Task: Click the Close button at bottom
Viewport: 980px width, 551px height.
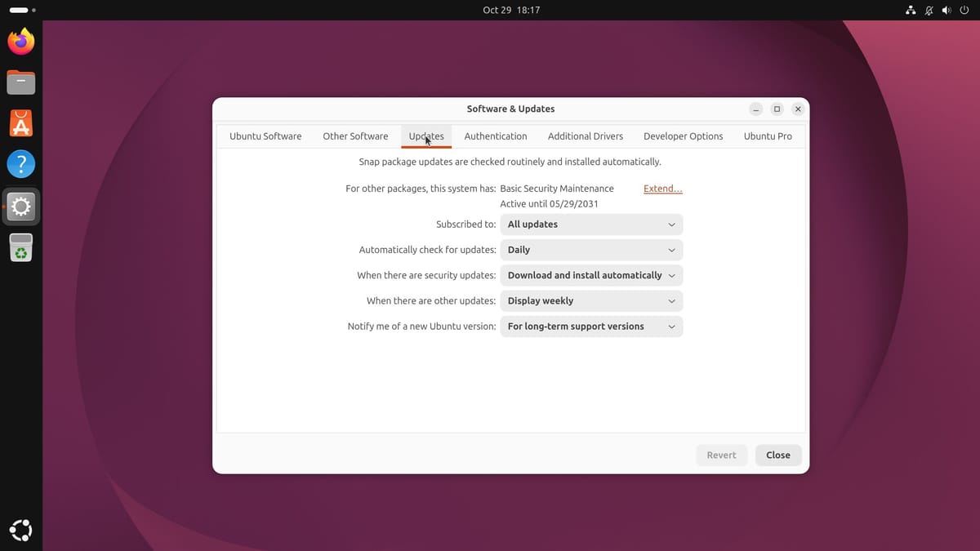Action: (x=778, y=455)
